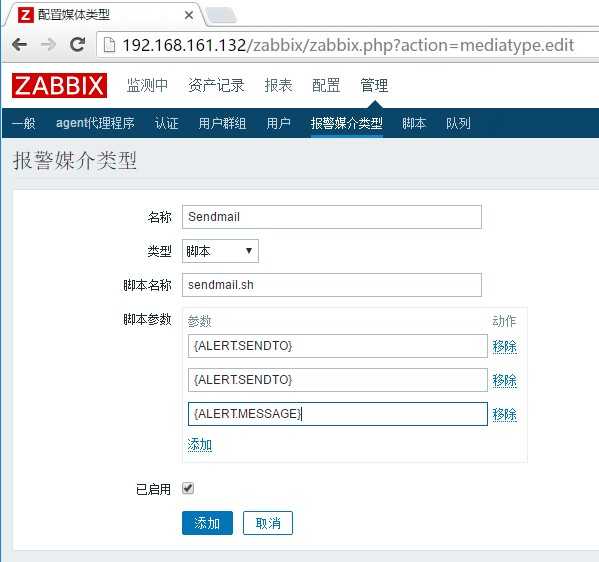The width and height of the screenshot is (599, 562).
Task: Click the ZABBIX logo
Action: (60, 85)
